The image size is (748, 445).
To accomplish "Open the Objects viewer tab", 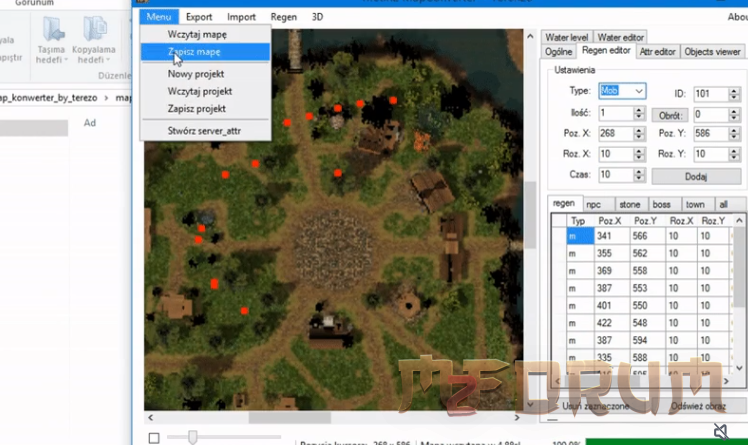I will pyautogui.click(x=712, y=52).
